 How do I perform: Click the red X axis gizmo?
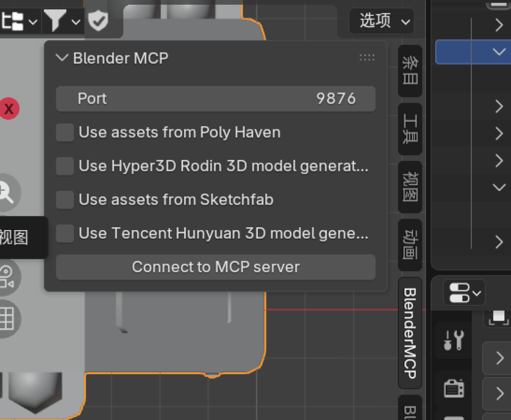coord(9,108)
